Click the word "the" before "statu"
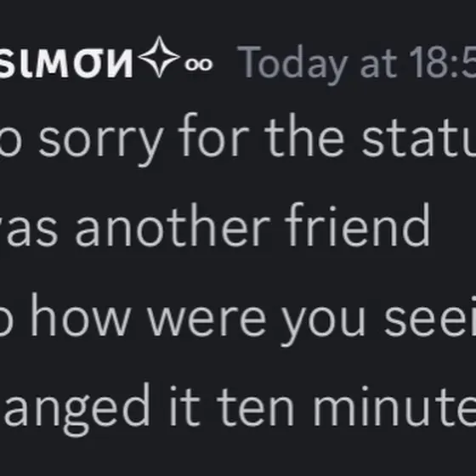 point(304,135)
